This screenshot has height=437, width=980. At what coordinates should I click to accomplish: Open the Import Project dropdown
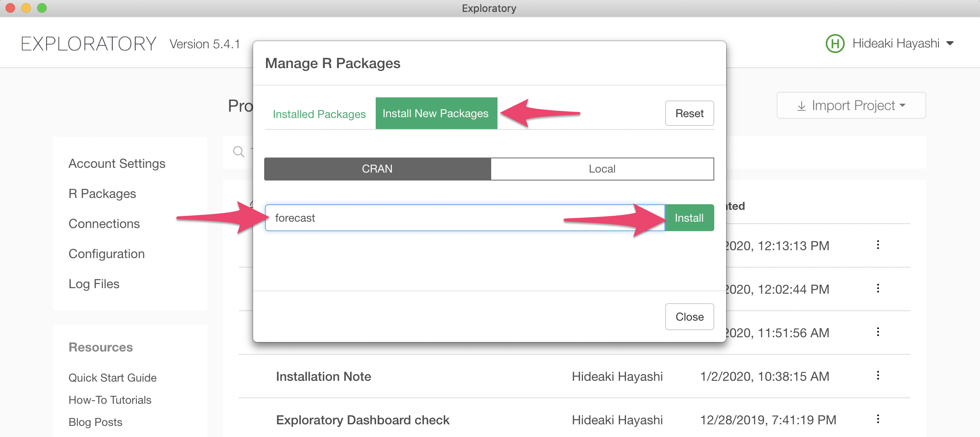[851, 105]
